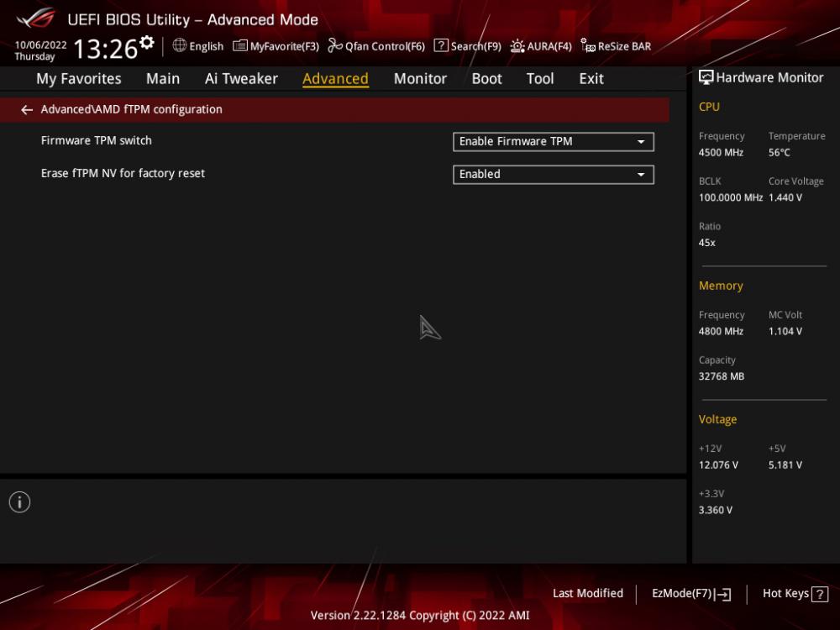Click the +3.3V value 3.360 V
The width and height of the screenshot is (840, 630).
715,510
